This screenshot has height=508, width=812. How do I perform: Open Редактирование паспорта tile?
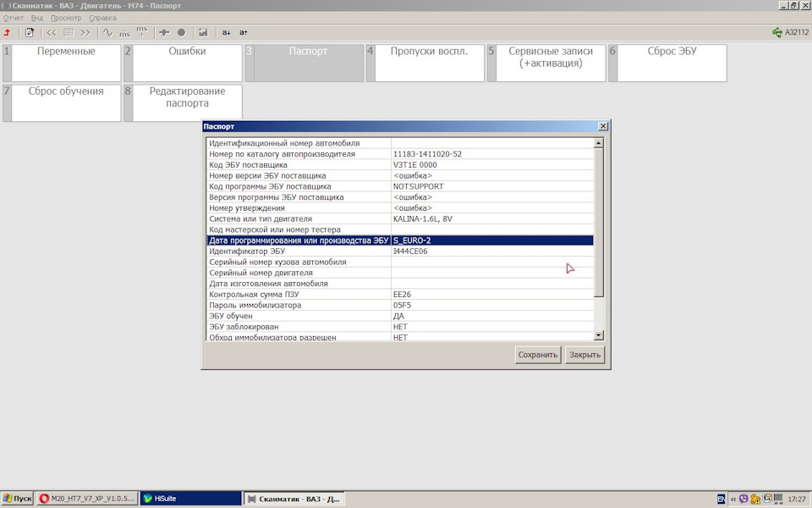point(183,102)
